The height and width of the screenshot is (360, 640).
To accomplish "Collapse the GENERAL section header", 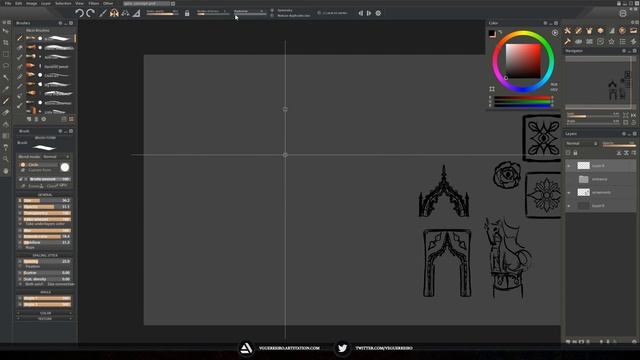I will pyautogui.click(x=45, y=195).
